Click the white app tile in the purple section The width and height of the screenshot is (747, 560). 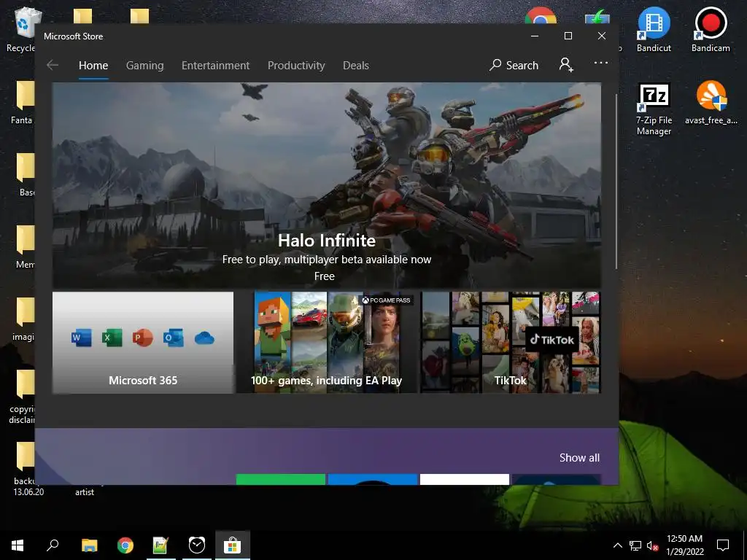tap(465, 479)
